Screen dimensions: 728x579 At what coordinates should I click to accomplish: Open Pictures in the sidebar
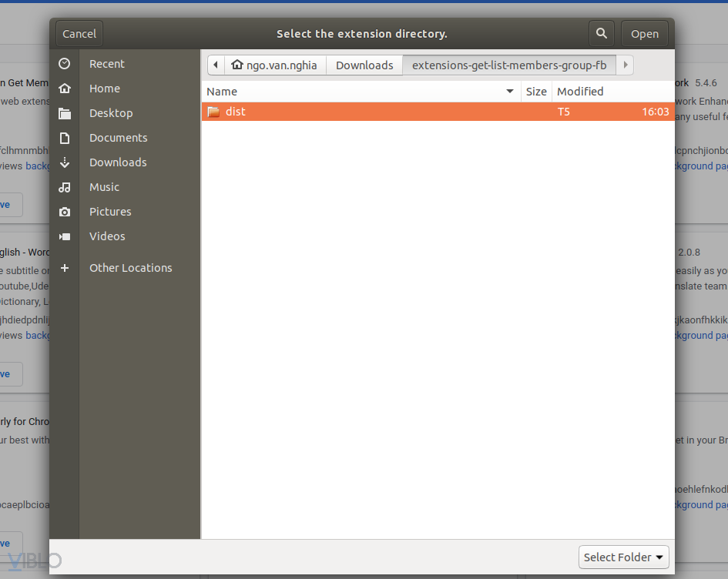(110, 211)
